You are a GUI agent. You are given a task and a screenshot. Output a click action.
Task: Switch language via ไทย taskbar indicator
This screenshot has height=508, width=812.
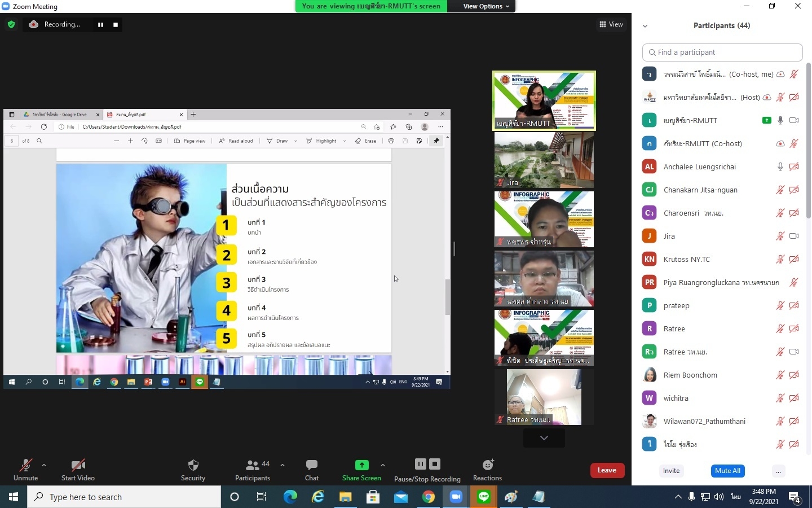pos(736,497)
